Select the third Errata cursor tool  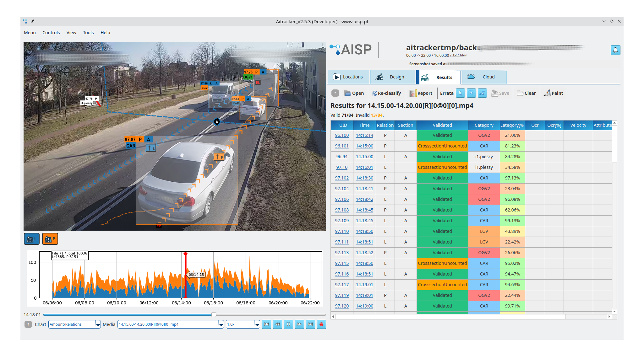[482, 93]
